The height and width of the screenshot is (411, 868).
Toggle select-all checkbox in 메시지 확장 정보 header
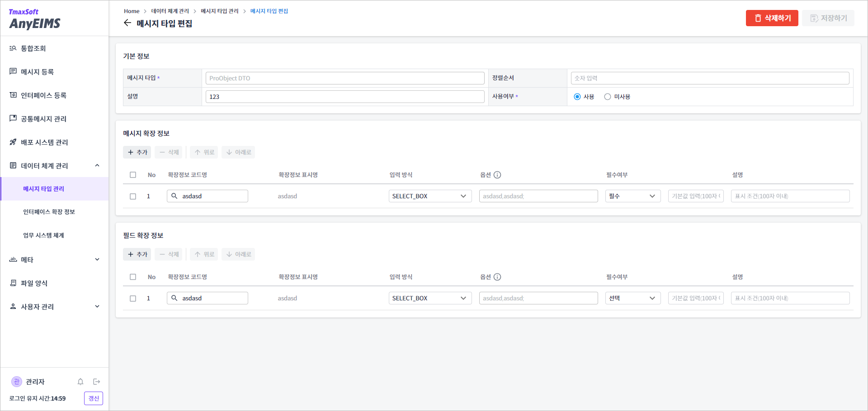pyautogui.click(x=133, y=175)
